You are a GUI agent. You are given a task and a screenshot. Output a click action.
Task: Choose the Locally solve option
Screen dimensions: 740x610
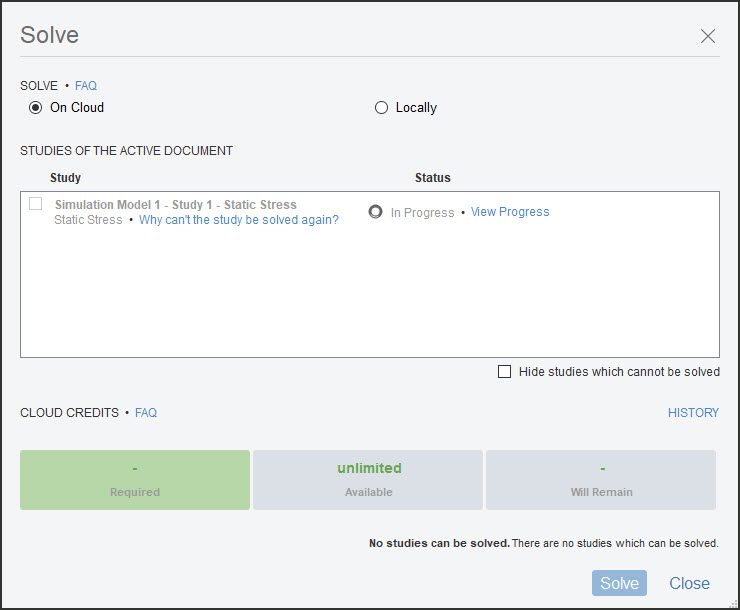pyautogui.click(x=381, y=108)
